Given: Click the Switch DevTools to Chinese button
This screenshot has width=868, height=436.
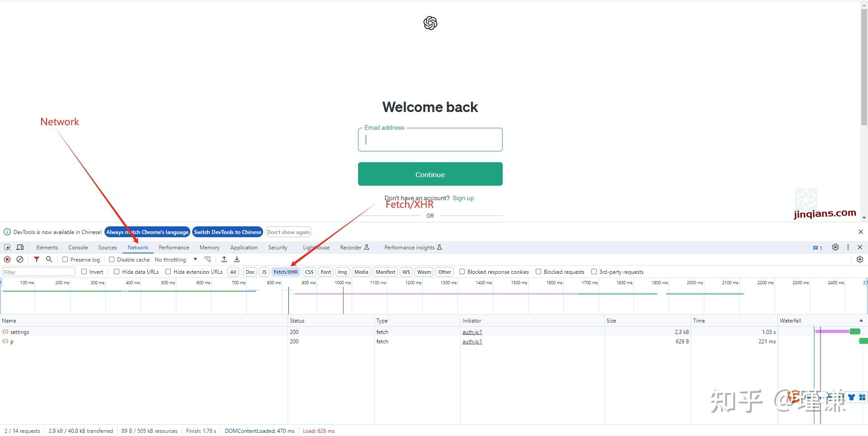Looking at the screenshot, I should pos(227,232).
